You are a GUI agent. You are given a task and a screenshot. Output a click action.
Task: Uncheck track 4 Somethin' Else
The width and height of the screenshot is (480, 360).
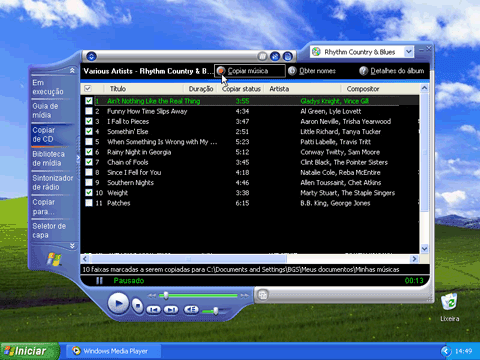[89, 131]
